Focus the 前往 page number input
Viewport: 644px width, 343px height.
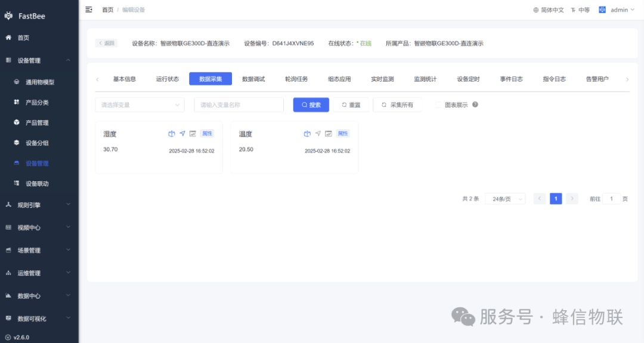click(x=611, y=199)
